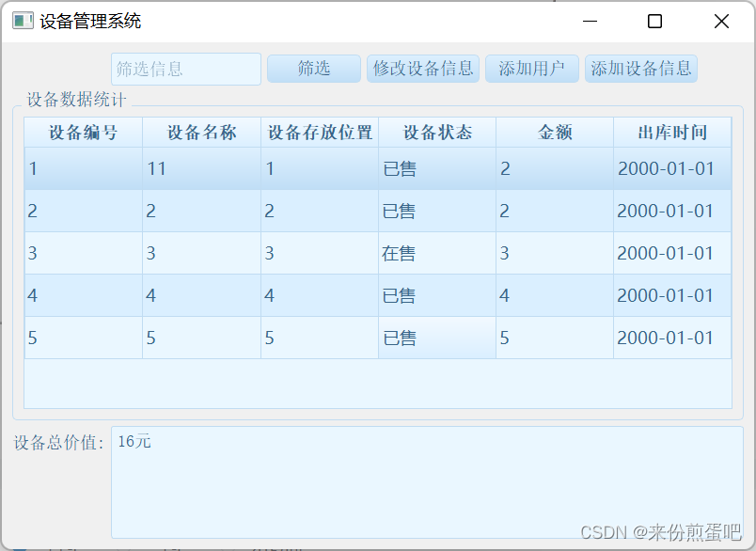The image size is (756, 551).
Task: Open the 修改设备信息 dialog
Action: coord(422,68)
